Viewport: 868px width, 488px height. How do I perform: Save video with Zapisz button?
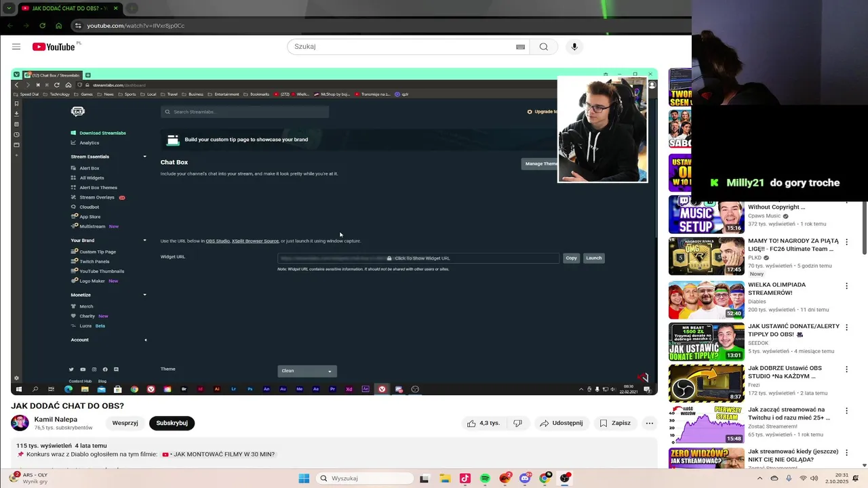[x=615, y=423]
